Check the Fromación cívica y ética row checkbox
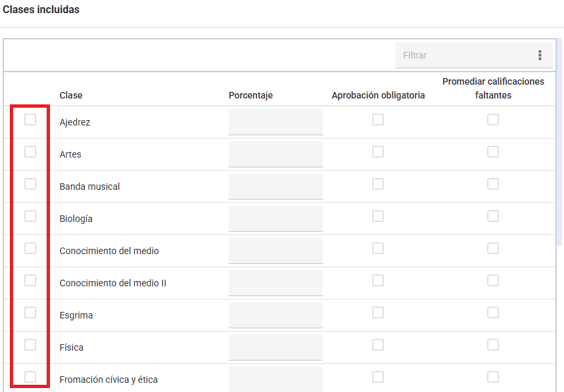The height and width of the screenshot is (392, 564). pyautogui.click(x=30, y=377)
